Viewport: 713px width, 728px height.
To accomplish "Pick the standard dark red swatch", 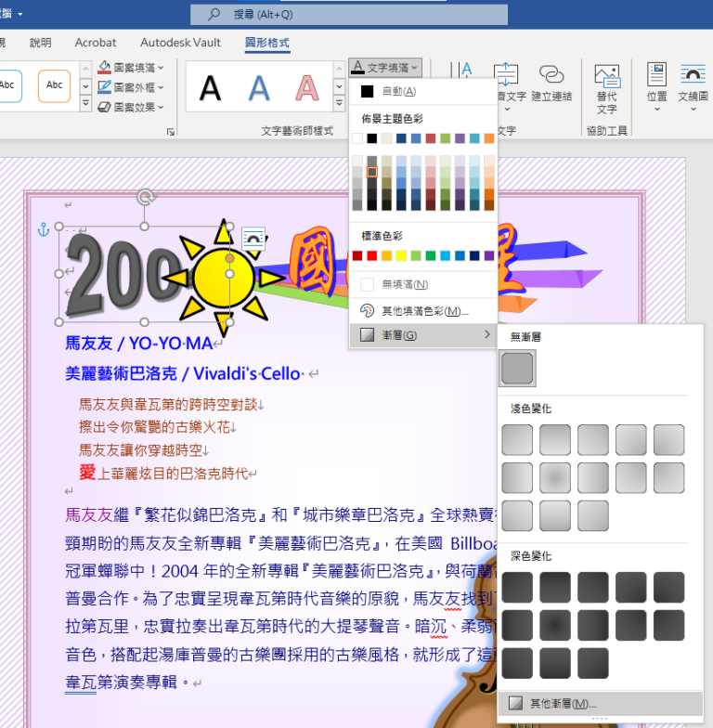I will 357,255.
